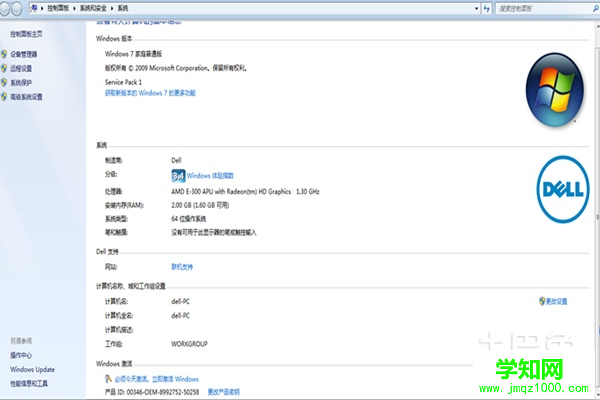600x400 pixels.
Task: Click the refresh button beside address bar
Action: [x=486, y=8]
